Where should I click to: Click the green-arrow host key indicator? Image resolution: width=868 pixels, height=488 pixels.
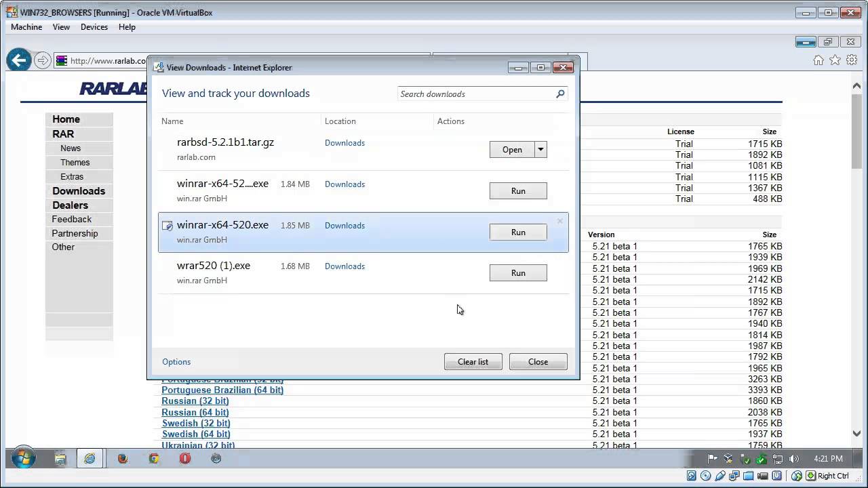click(x=810, y=476)
